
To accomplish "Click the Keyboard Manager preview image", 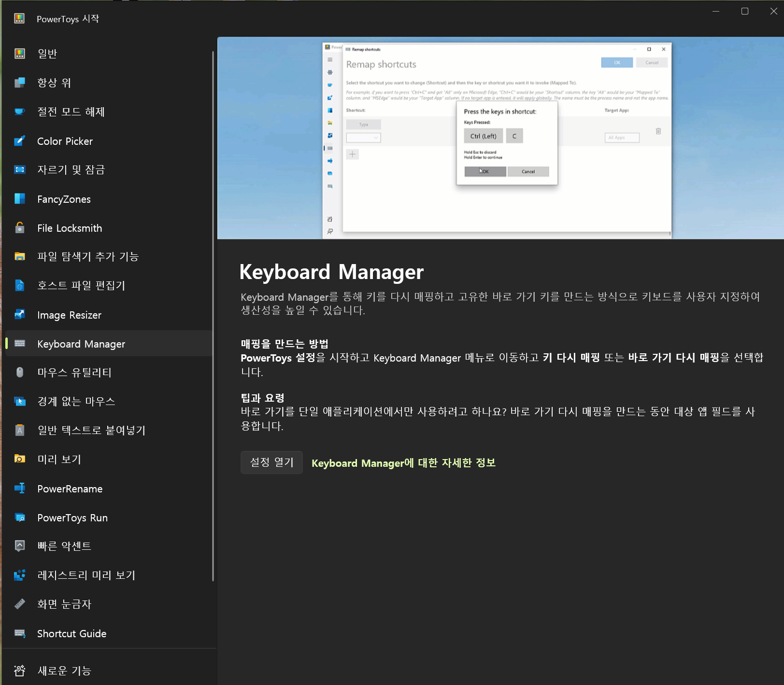I will click(x=500, y=138).
